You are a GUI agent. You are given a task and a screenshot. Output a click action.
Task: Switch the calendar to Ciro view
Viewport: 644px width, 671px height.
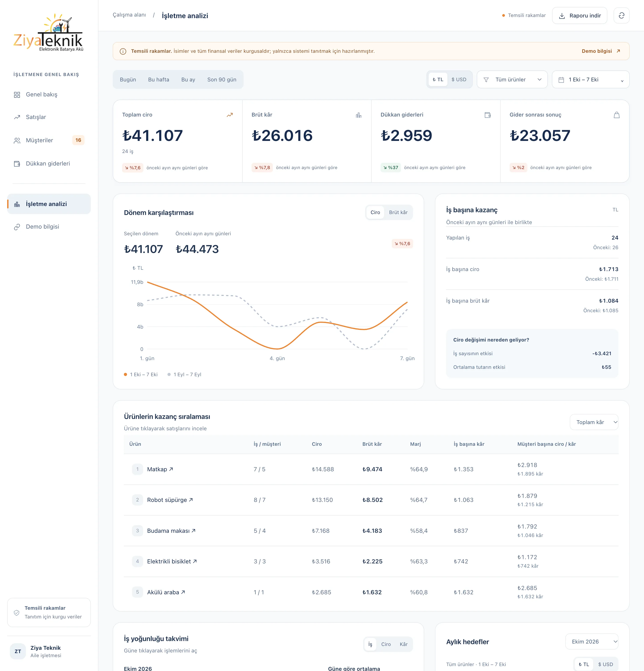(x=386, y=644)
